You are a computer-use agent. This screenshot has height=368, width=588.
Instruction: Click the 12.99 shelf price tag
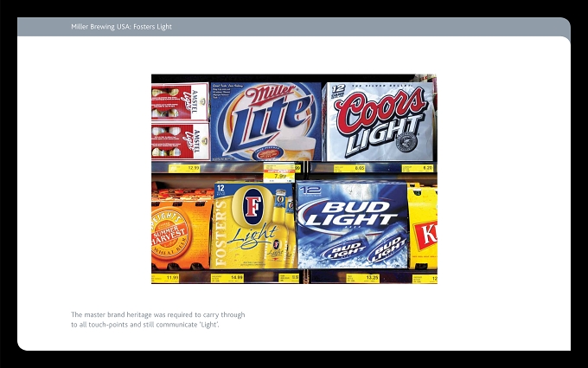pyautogui.click(x=184, y=168)
